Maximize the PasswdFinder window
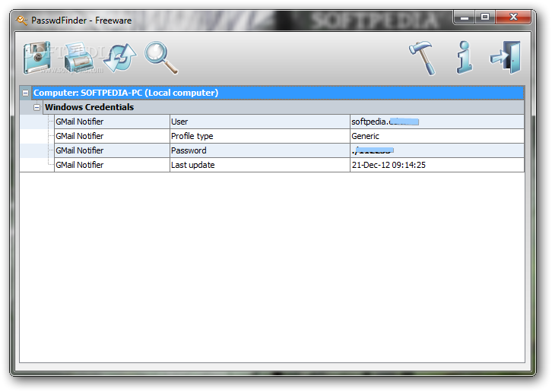This screenshot has width=552, height=392. tap(485, 17)
